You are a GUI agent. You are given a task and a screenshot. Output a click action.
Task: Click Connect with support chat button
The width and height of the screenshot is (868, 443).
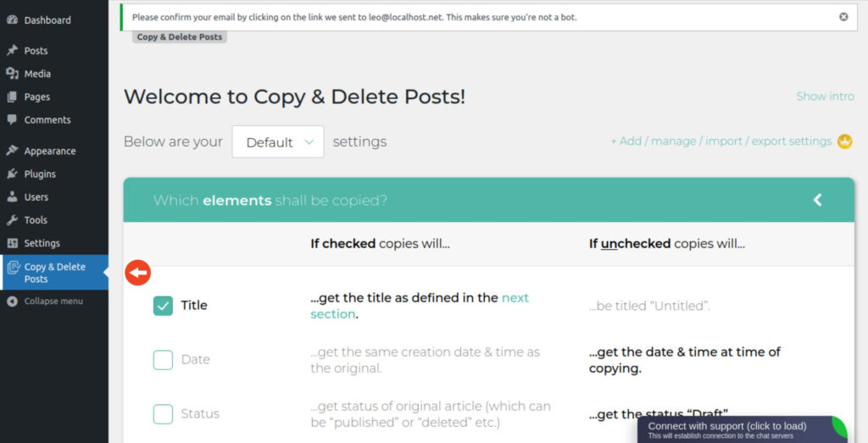click(742, 429)
